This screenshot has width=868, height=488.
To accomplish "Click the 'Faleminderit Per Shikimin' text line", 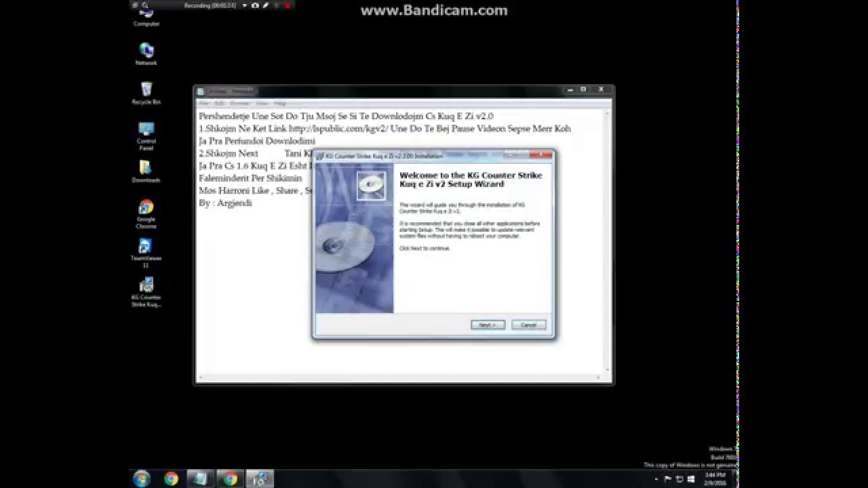I will click(250, 178).
